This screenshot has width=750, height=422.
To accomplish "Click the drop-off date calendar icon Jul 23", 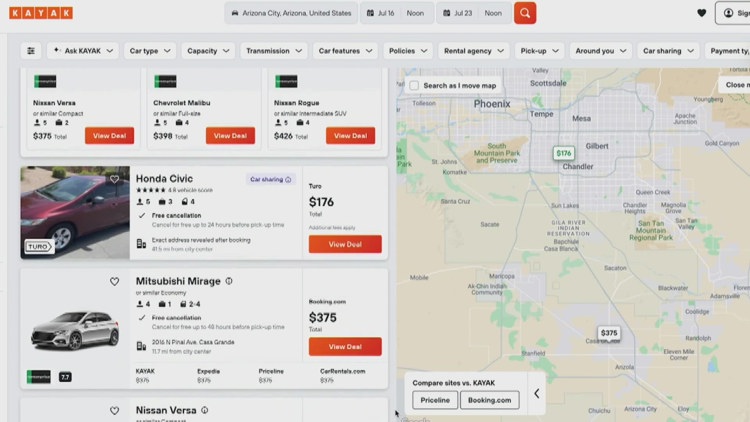I will (446, 13).
